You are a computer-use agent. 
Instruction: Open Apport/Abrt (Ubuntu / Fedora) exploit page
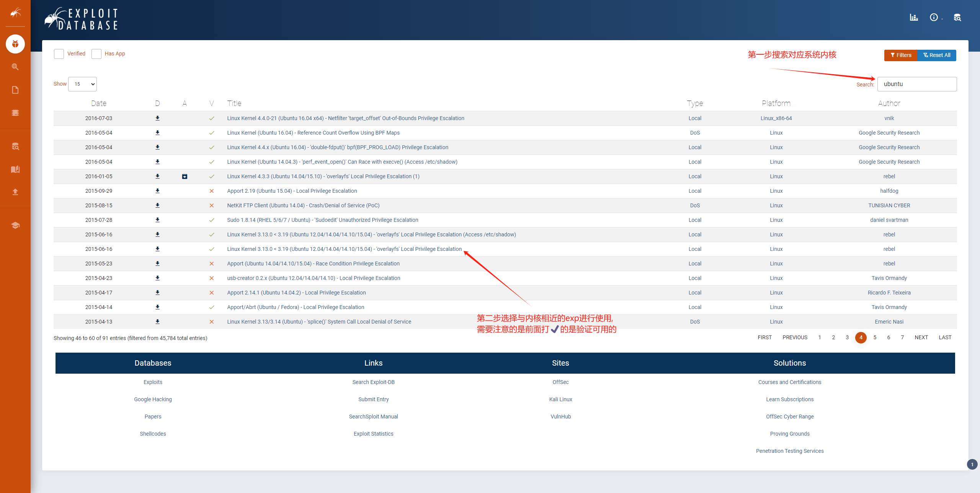click(296, 307)
